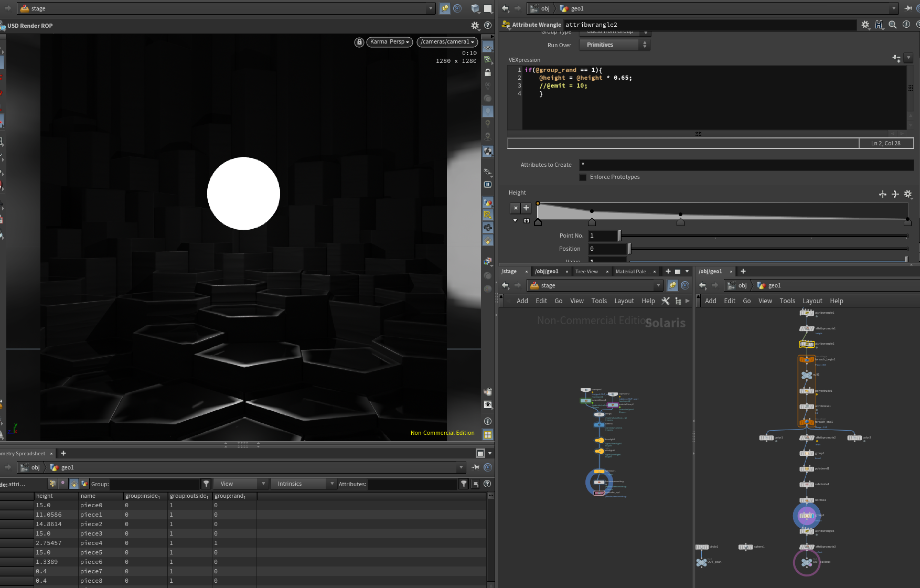Click the wrench icon in the /stage network toolbar

[x=666, y=301]
